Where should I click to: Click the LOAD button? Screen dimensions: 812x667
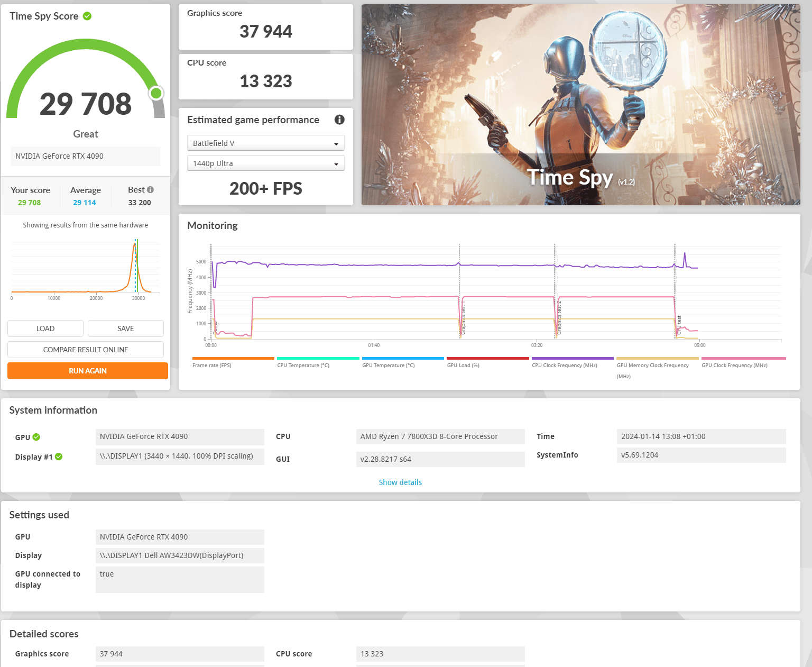click(45, 328)
